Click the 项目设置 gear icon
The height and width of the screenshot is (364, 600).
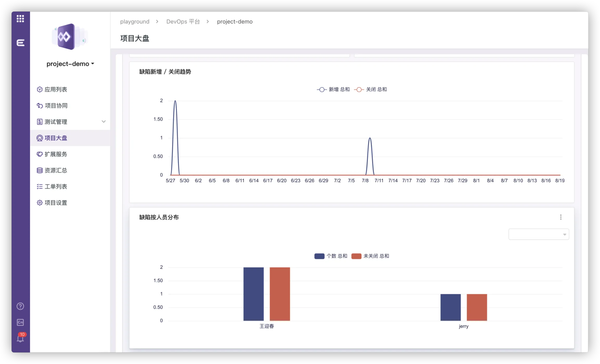tap(40, 203)
